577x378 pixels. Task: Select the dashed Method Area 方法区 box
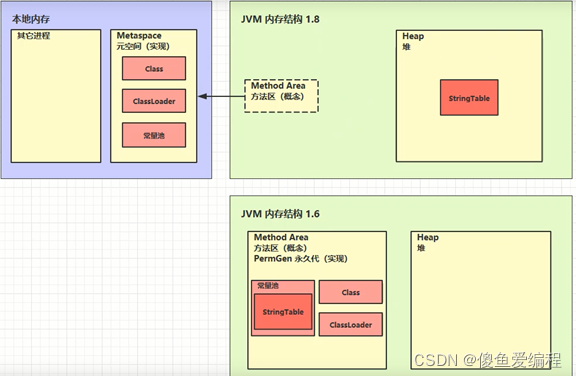click(x=281, y=96)
